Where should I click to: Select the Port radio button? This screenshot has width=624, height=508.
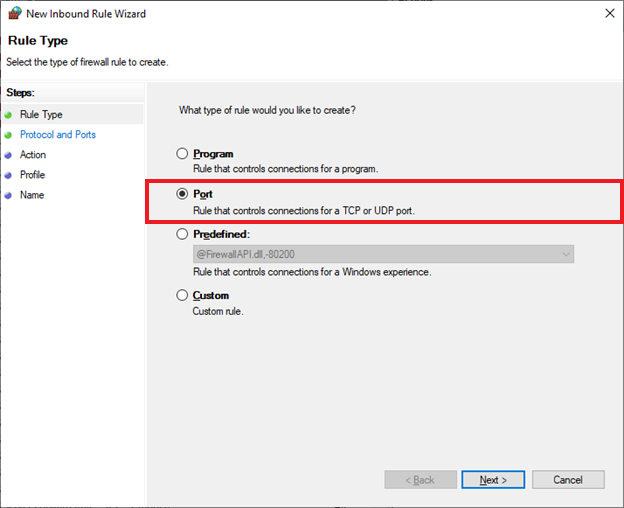point(182,194)
